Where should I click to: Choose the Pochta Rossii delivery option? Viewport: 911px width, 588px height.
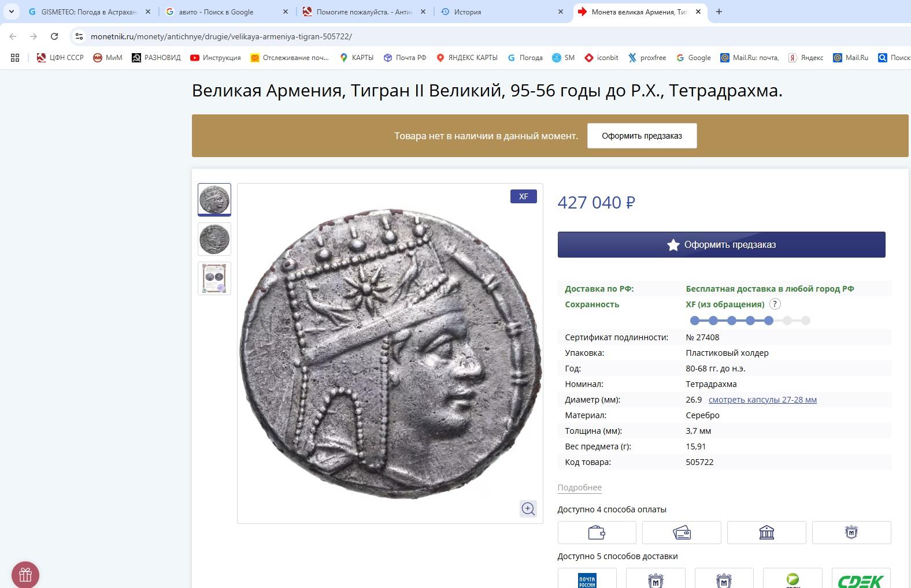587,579
